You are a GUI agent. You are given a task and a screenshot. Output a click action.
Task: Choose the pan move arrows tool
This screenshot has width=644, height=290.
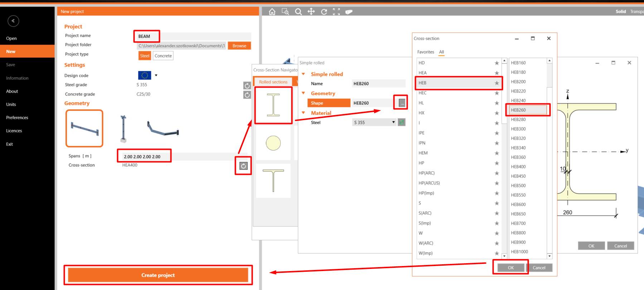pos(311,12)
